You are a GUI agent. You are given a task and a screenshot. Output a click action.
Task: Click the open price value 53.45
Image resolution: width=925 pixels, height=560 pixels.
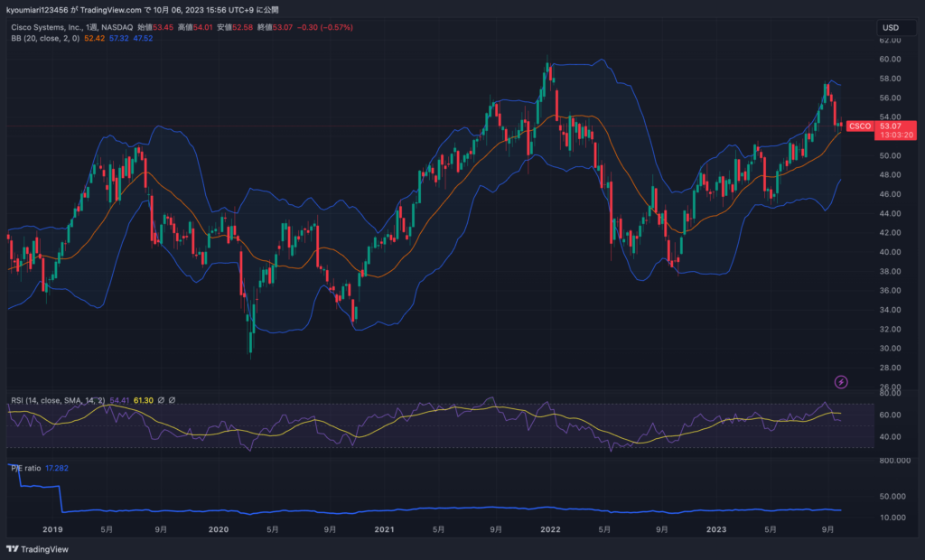tap(163, 27)
